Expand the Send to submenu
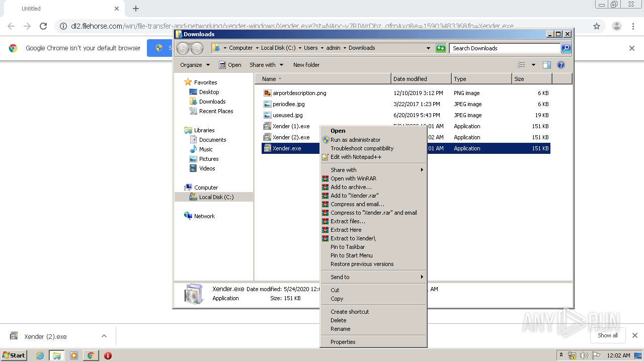The height and width of the screenshot is (362, 644). tap(373, 277)
